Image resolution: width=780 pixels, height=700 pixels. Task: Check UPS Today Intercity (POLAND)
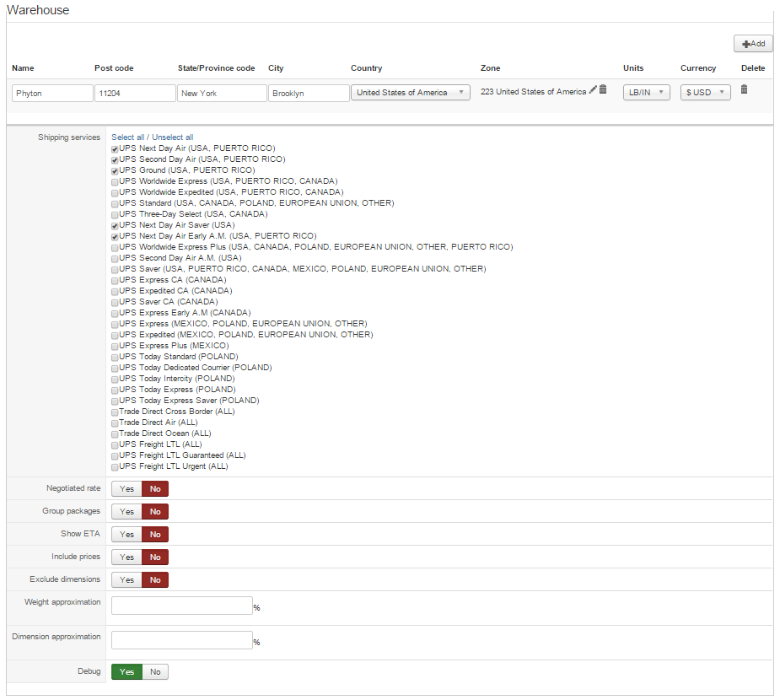click(x=115, y=380)
